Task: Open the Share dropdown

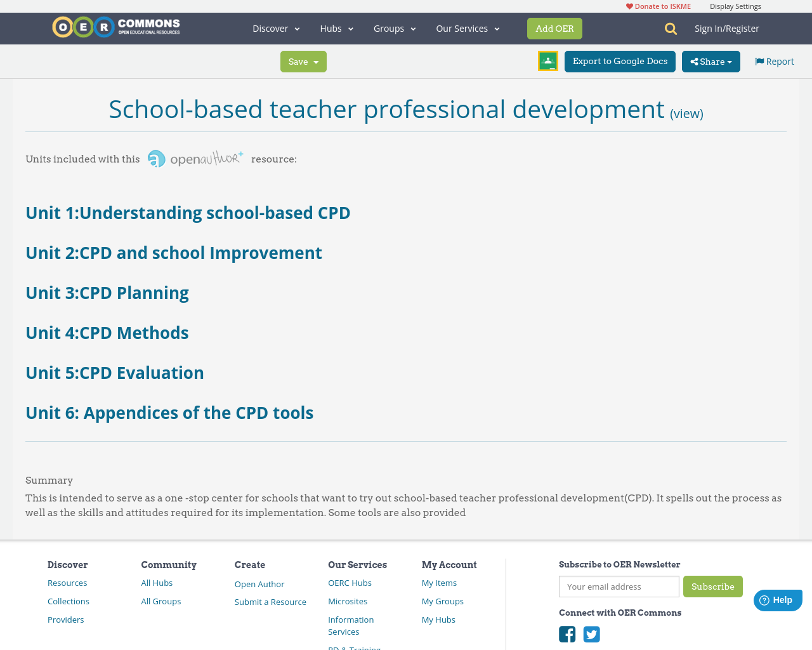Action: point(710,60)
